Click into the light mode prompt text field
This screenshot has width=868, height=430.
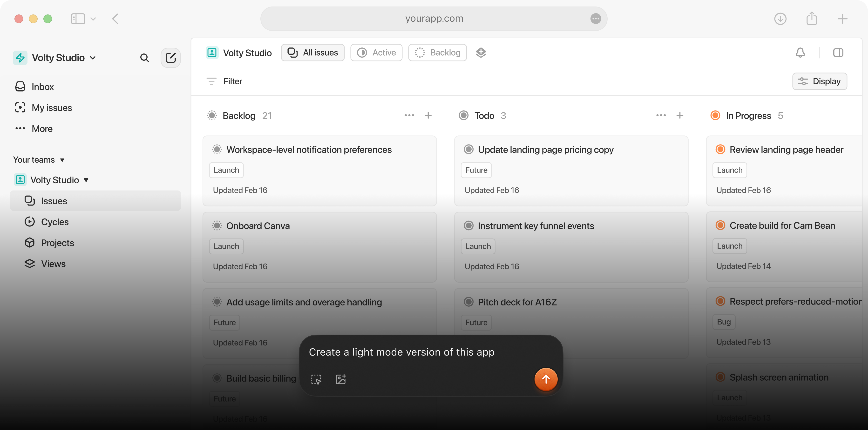401,352
